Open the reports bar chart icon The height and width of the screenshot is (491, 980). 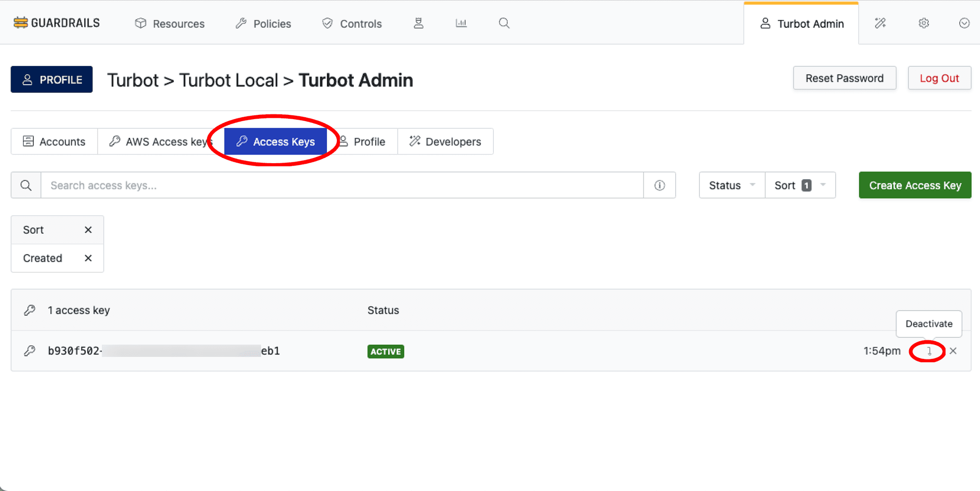(460, 23)
